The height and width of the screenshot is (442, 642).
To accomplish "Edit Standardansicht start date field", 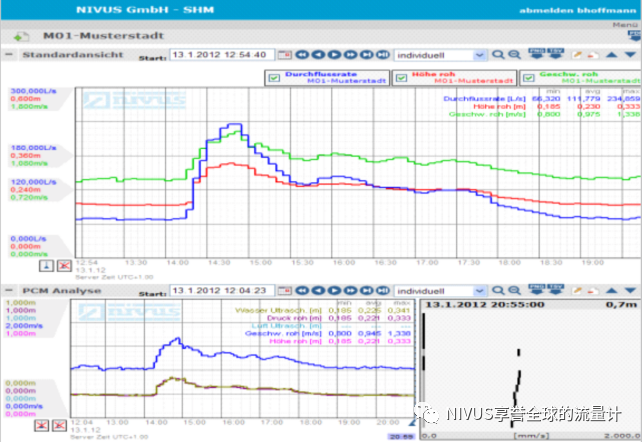I will pyautogui.click(x=222, y=54).
